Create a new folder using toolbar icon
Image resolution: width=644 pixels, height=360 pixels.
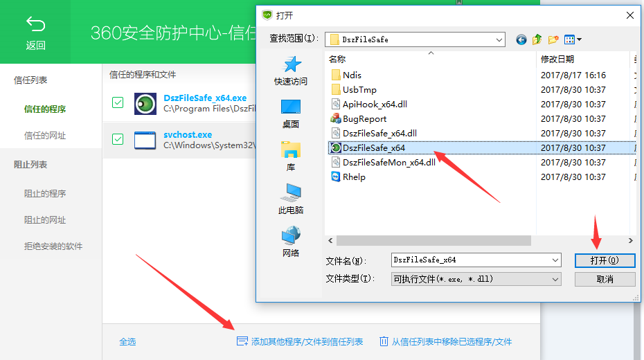coord(553,39)
